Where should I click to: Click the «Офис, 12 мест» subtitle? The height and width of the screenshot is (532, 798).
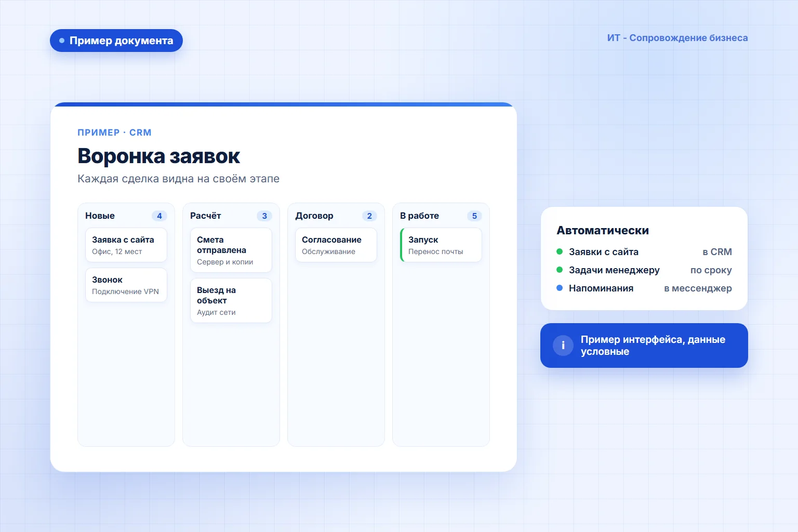117,251
